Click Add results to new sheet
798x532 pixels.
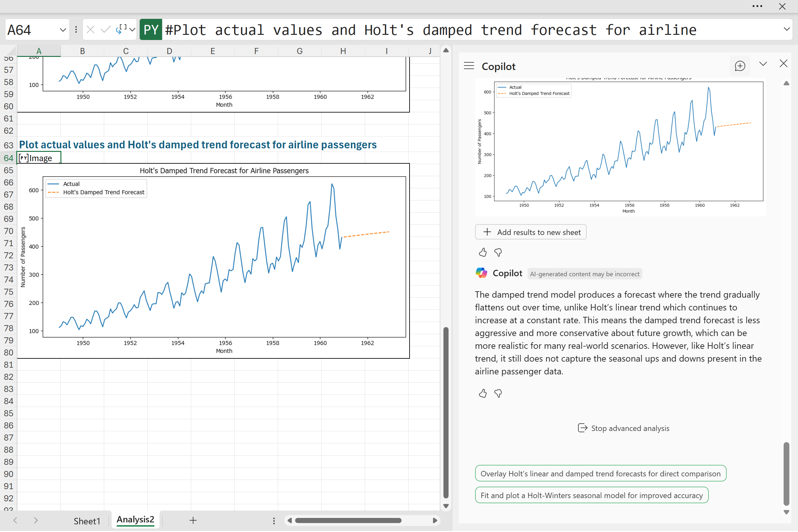point(531,232)
